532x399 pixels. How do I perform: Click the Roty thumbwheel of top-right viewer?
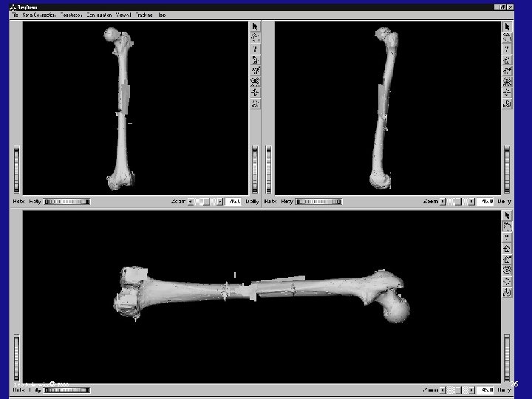coord(318,202)
